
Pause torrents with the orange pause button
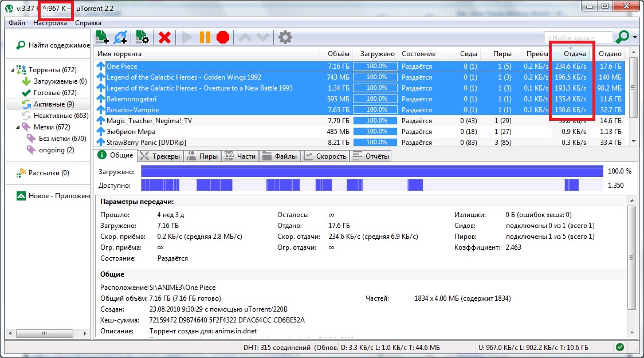click(x=205, y=38)
